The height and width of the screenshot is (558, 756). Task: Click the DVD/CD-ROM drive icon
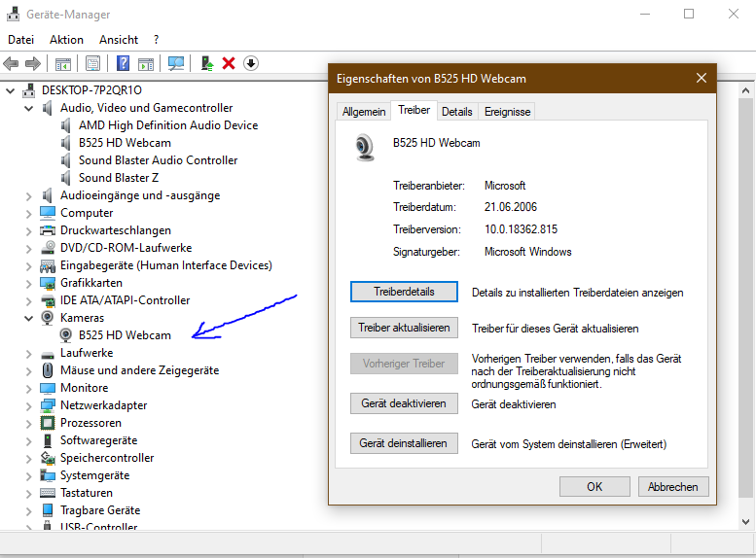click(48, 248)
